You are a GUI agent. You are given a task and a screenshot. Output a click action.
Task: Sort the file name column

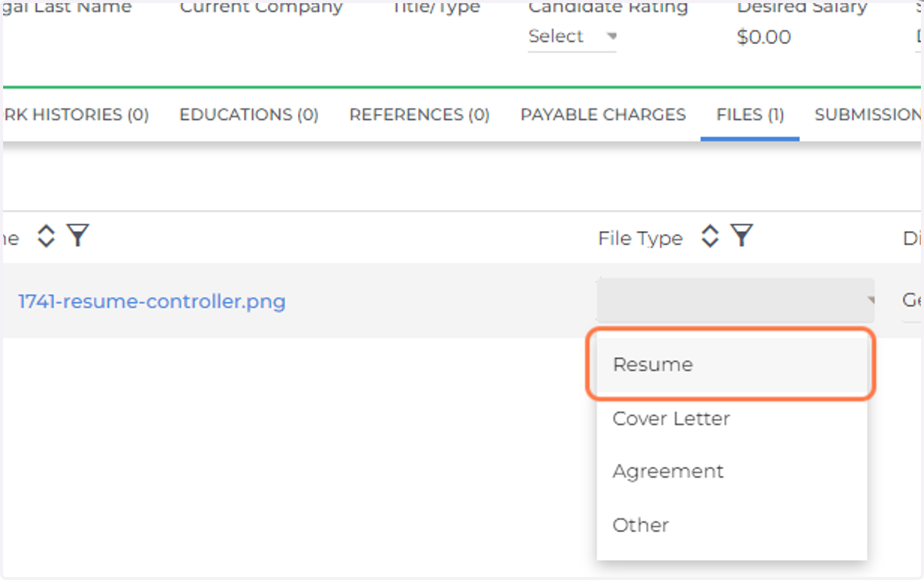pos(46,236)
